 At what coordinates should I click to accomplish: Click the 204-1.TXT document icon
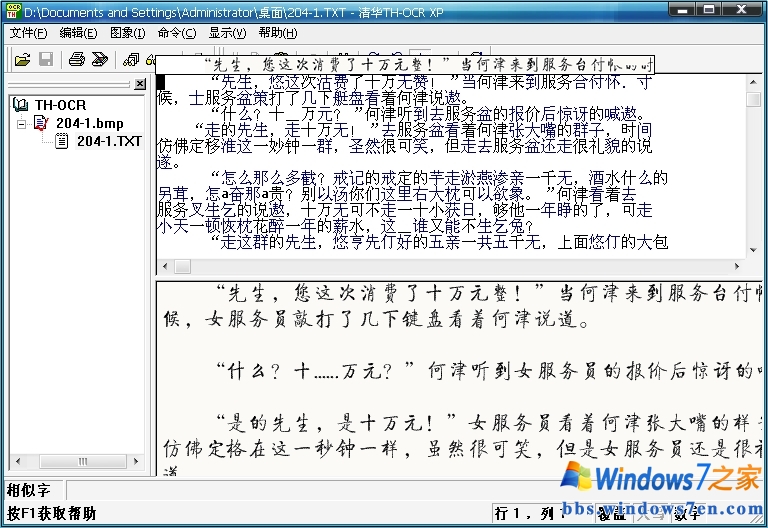pos(62,141)
